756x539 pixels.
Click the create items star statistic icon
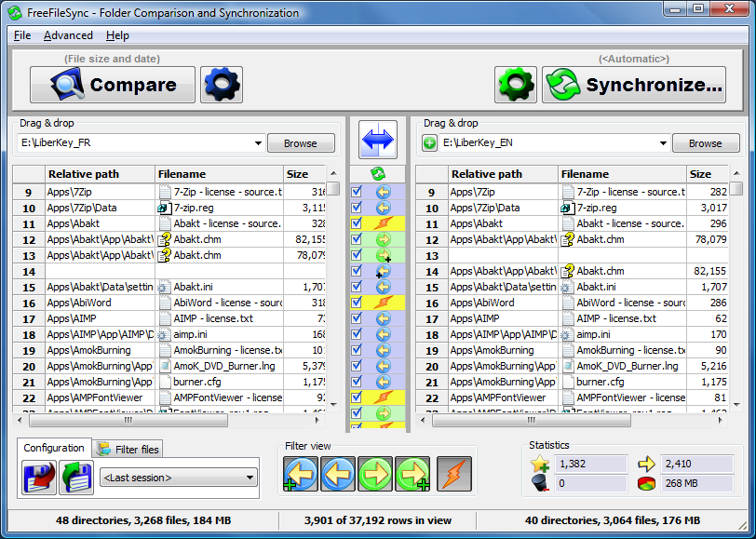coord(540,464)
